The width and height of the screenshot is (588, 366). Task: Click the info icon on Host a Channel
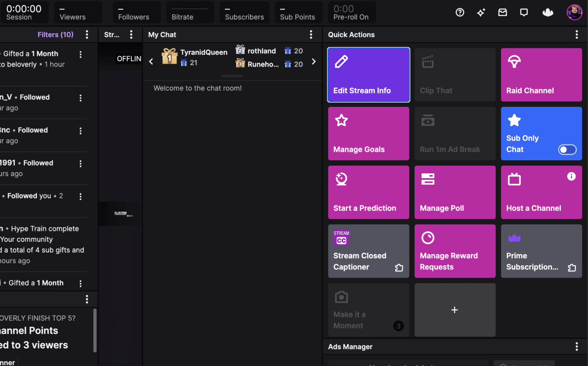coord(571,176)
